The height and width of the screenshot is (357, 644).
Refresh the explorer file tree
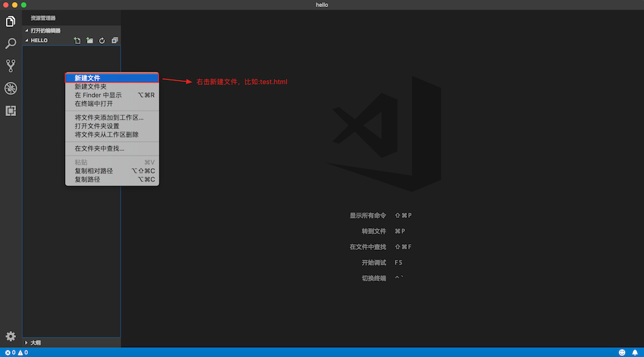tap(102, 41)
